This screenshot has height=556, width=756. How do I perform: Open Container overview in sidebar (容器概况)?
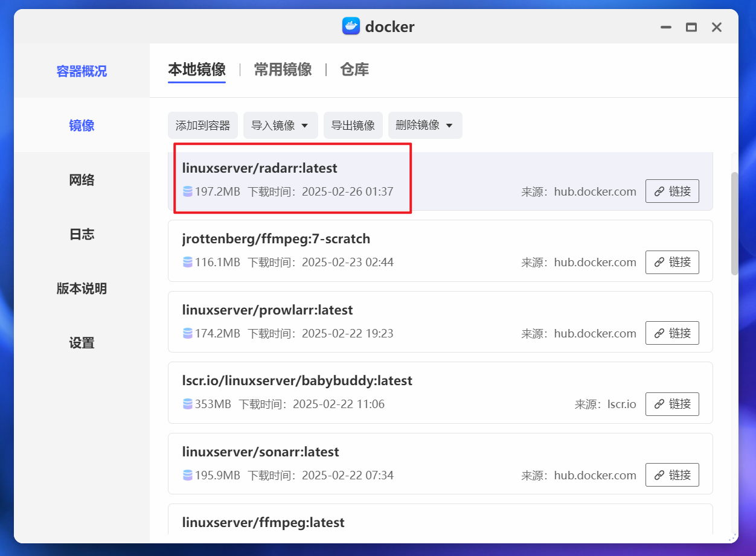click(82, 71)
